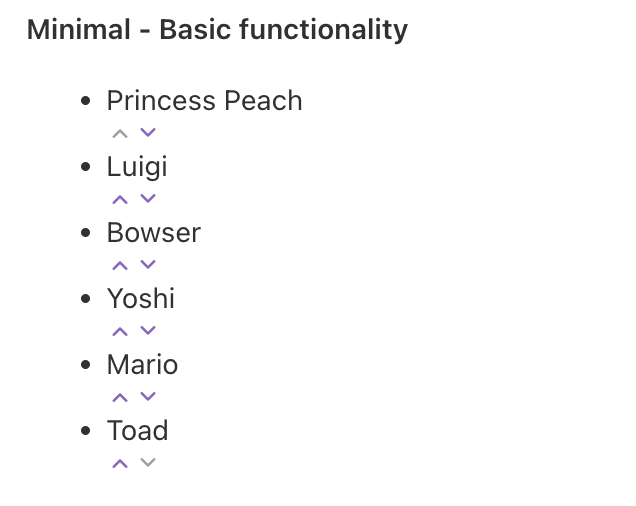636x506 pixels.
Task: Move Mario down using its arrow
Action: tap(148, 397)
